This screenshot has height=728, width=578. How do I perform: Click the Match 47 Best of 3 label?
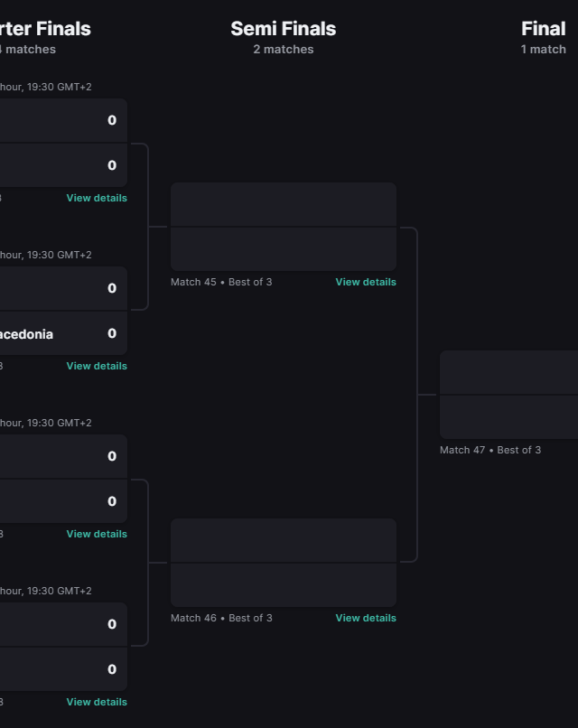tap(490, 450)
